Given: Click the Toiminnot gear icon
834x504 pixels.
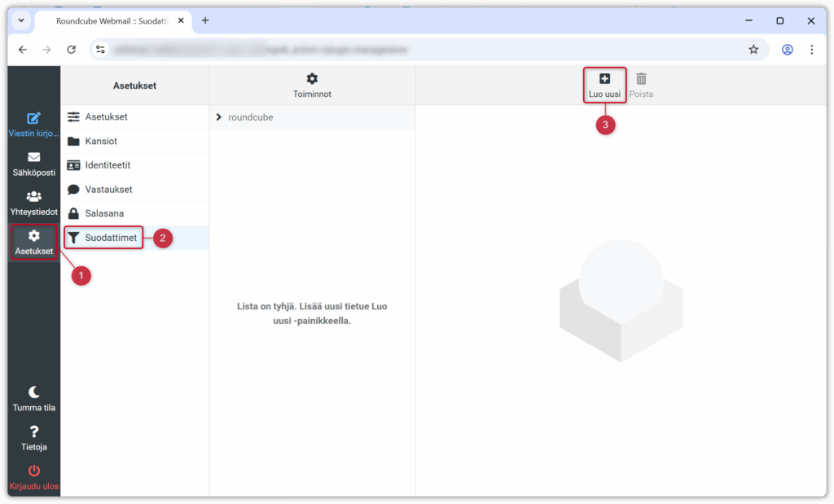Looking at the screenshot, I should 312,79.
